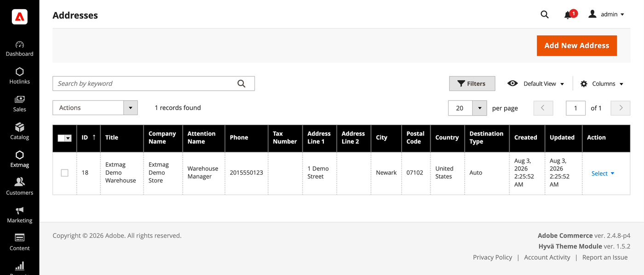The height and width of the screenshot is (275, 644).
Task: Sort by Address Line 2 column
Action: 354,137
